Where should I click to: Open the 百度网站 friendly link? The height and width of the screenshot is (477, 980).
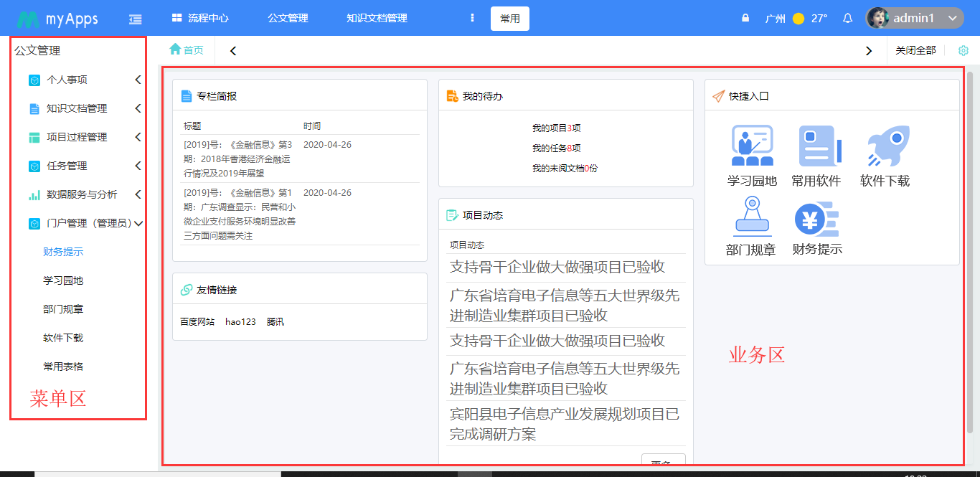[197, 322]
